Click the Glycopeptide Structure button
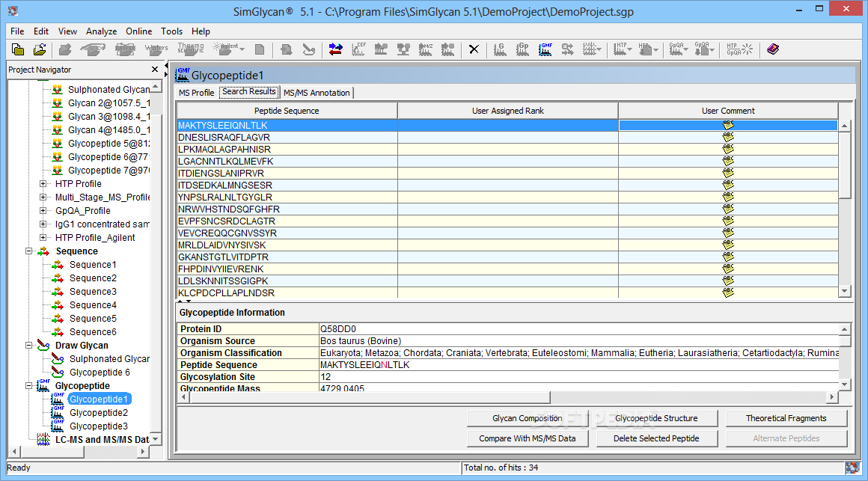 click(656, 418)
